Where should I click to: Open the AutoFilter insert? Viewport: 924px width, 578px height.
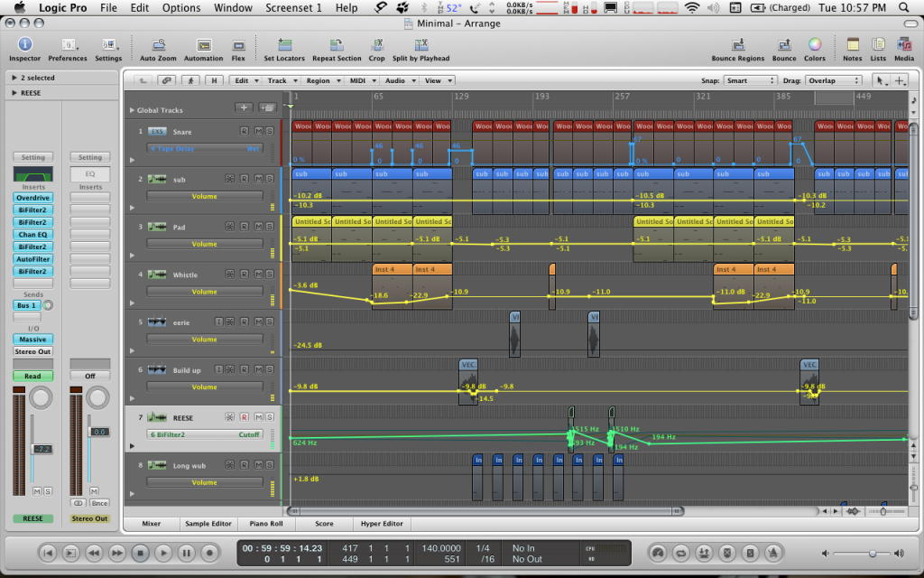pyautogui.click(x=33, y=259)
